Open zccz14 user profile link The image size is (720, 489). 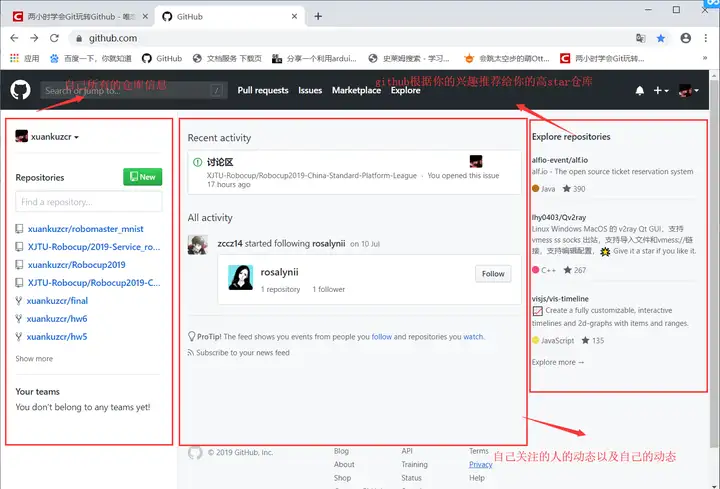coord(230,243)
